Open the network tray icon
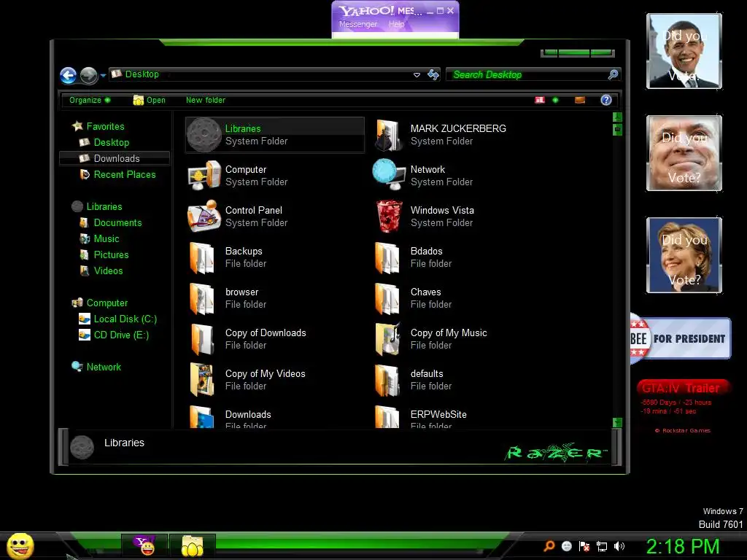Viewport: 747px width, 560px height. 602,547
